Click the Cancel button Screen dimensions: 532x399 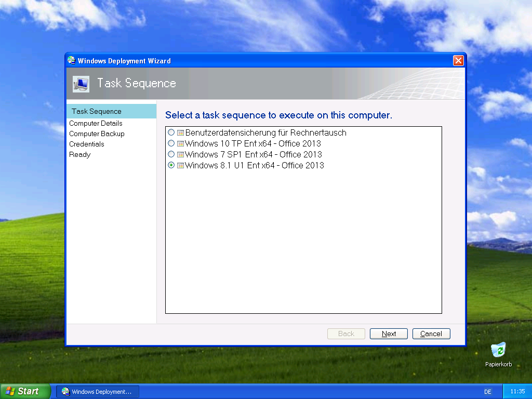coord(431,334)
